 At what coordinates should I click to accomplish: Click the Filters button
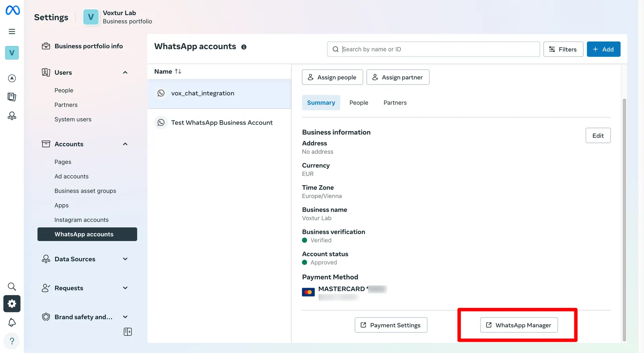563,49
